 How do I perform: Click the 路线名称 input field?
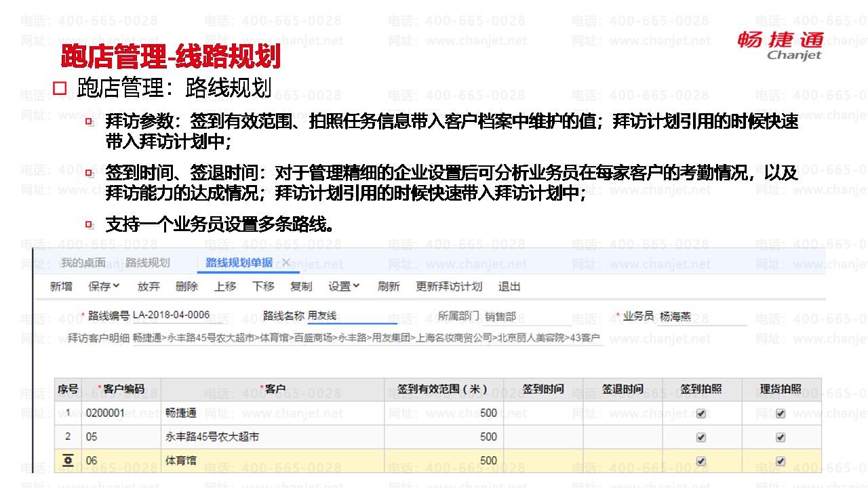point(351,316)
